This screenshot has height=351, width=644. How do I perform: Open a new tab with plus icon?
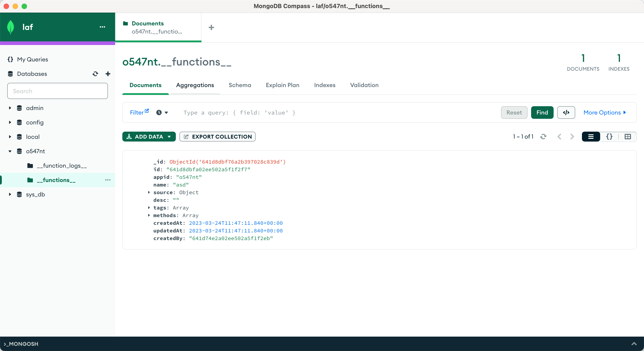(211, 27)
